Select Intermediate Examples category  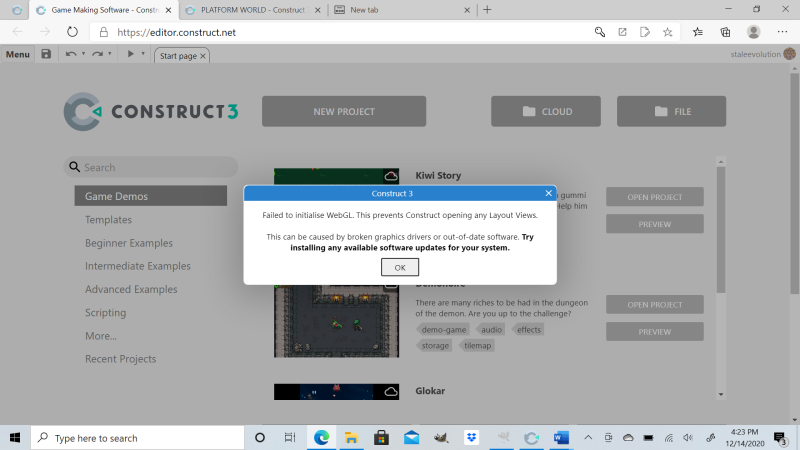(138, 266)
